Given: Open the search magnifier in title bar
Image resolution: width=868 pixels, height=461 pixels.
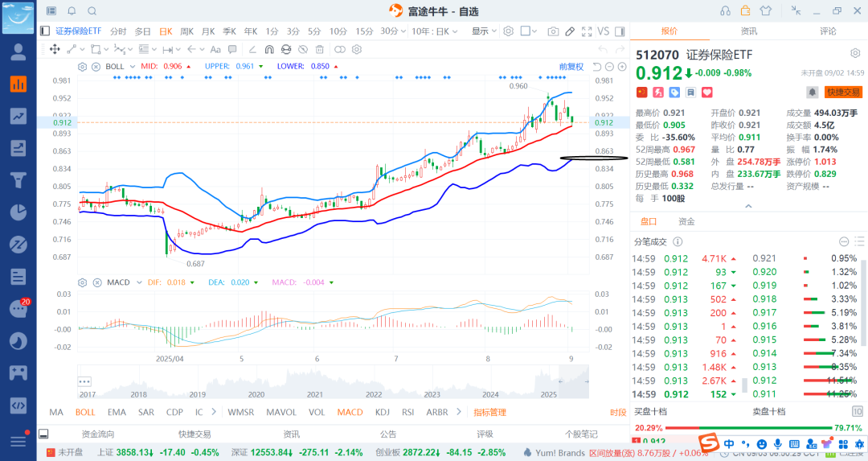Looking at the screenshot, I should (92, 11).
